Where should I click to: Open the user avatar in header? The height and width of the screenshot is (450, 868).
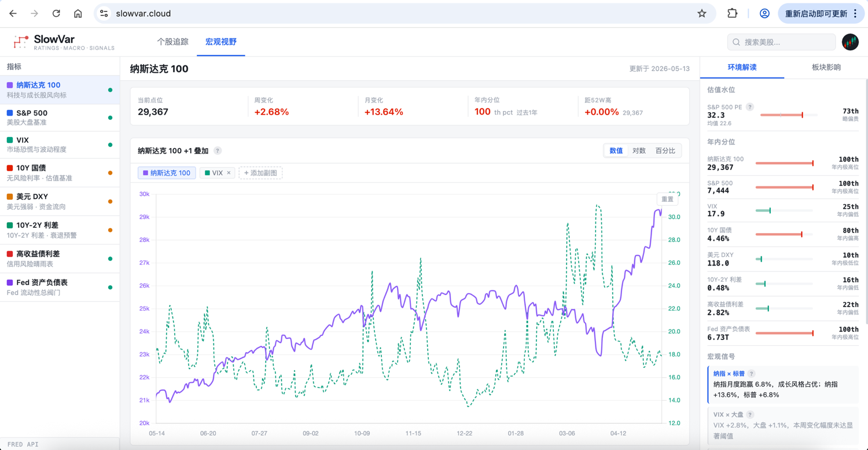pos(850,42)
